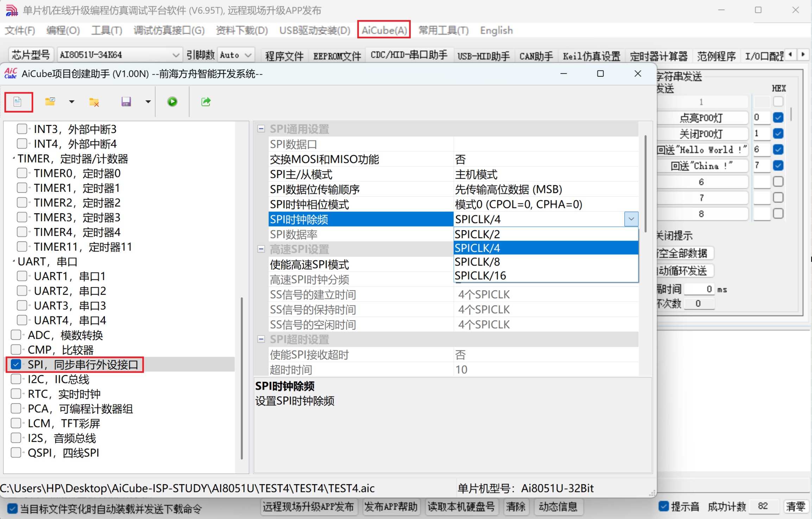Viewport: 812px width, 519px height.
Task: Click the SPI主/从模式 value 主机模式
Action: tap(546, 175)
